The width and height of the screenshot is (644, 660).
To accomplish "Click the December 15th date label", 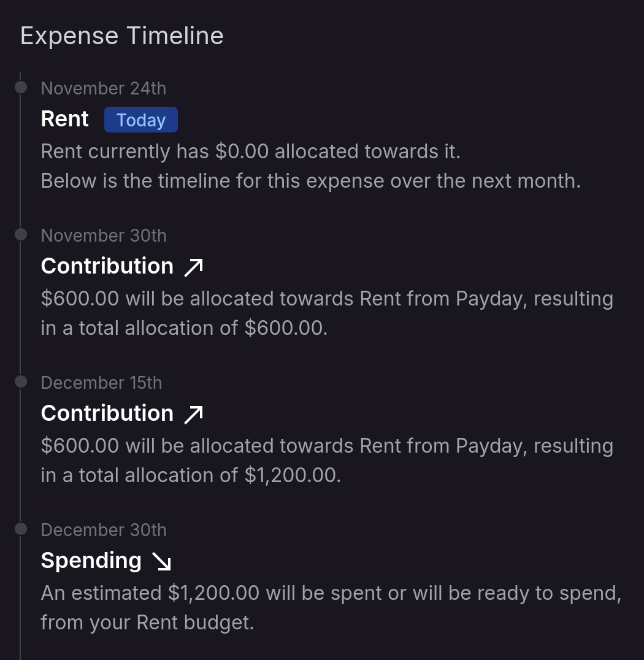I will point(101,383).
